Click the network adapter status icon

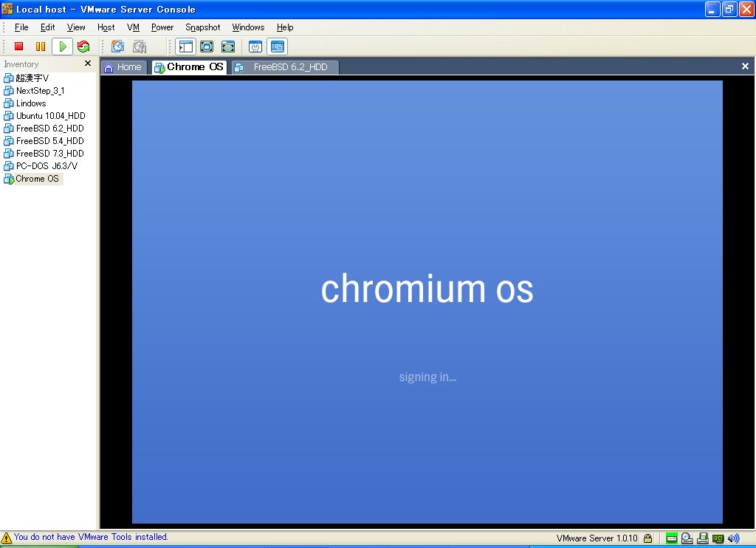click(x=718, y=538)
